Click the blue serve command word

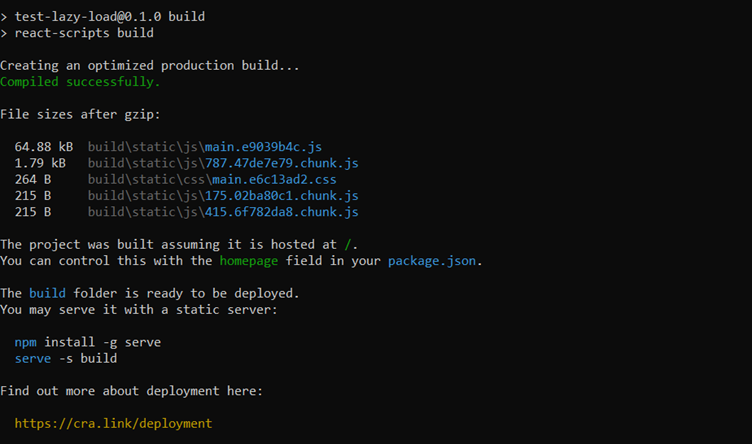click(33, 359)
